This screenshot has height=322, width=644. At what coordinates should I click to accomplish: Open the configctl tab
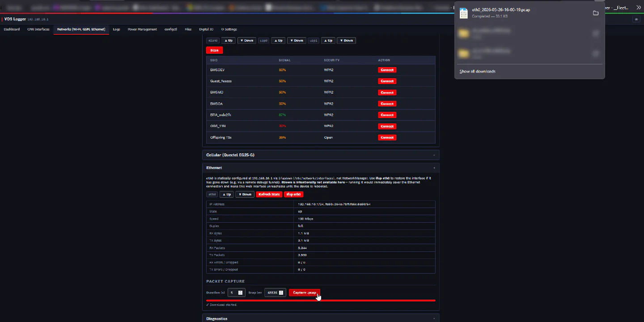click(171, 29)
